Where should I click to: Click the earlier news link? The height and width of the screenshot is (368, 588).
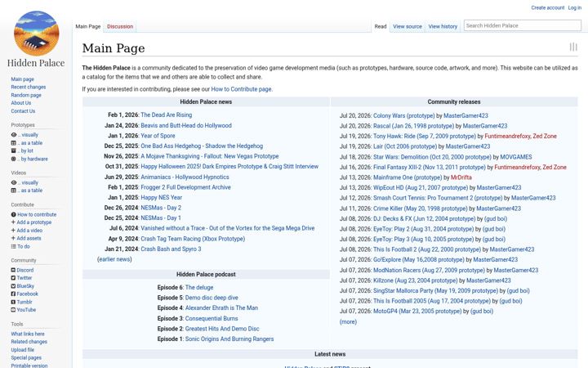(x=114, y=259)
